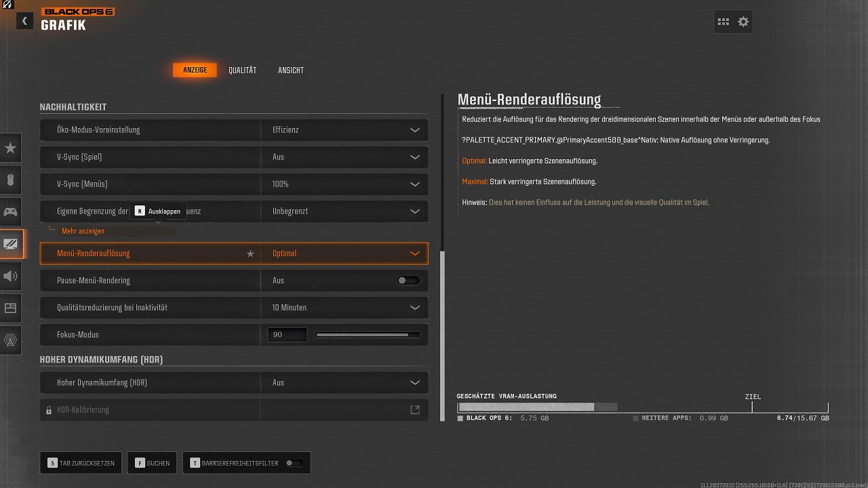Viewport: 868px width, 488px height.
Task: Click the Effizienz value text
Action: pos(285,129)
